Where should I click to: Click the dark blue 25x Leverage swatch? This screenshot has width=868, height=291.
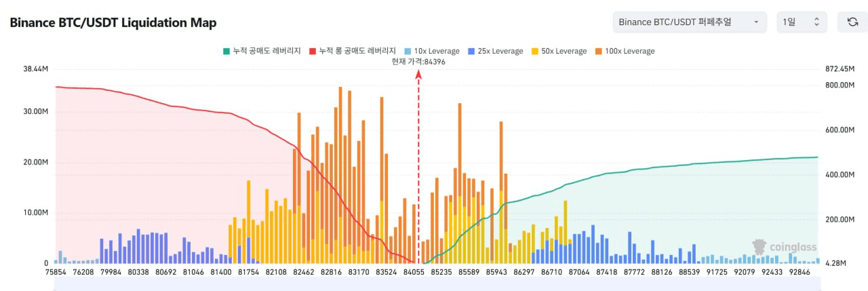[471, 52]
